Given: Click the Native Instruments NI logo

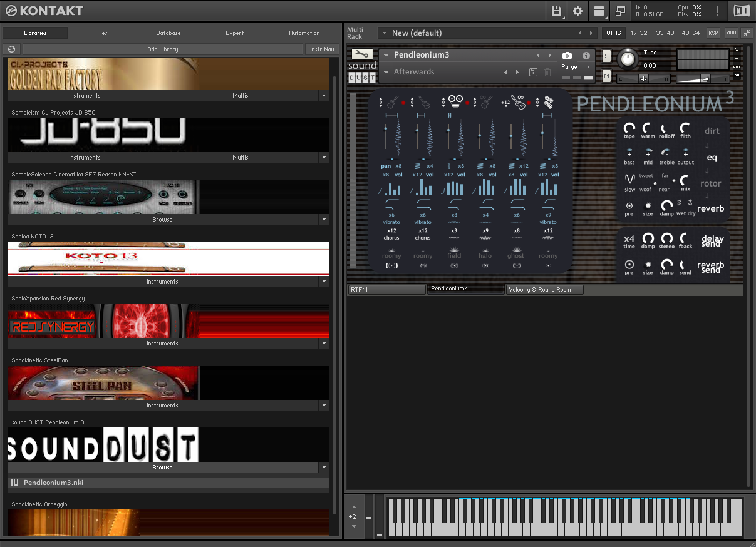Looking at the screenshot, I should point(742,11).
